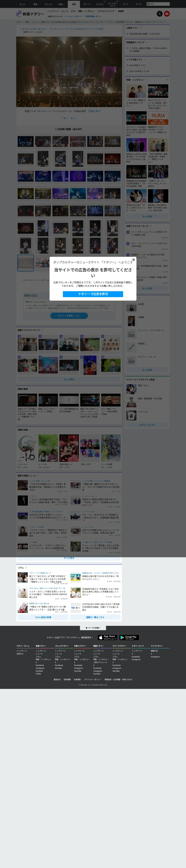
Task: Click the App Store download badge
Action: (108, 638)
